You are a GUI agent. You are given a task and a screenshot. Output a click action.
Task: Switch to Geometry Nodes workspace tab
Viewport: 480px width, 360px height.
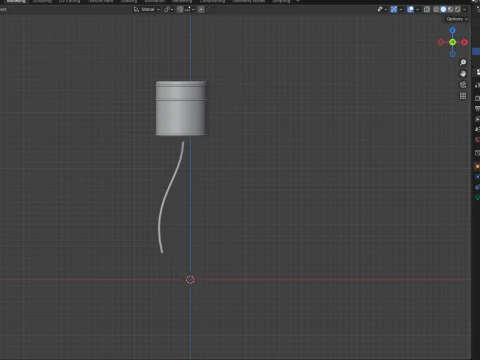(249, 1)
